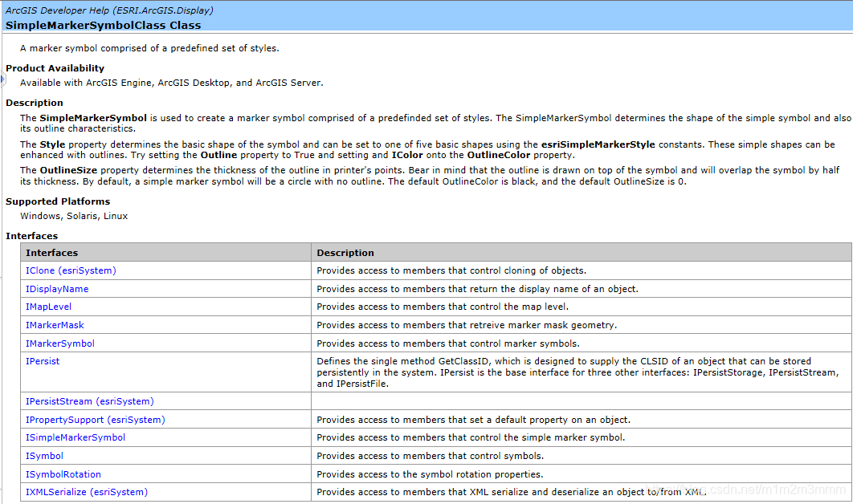Click the ISimpleMarkerSymbol link
The width and height of the screenshot is (853, 504).
pyautogui.click(x=75, y=437)
